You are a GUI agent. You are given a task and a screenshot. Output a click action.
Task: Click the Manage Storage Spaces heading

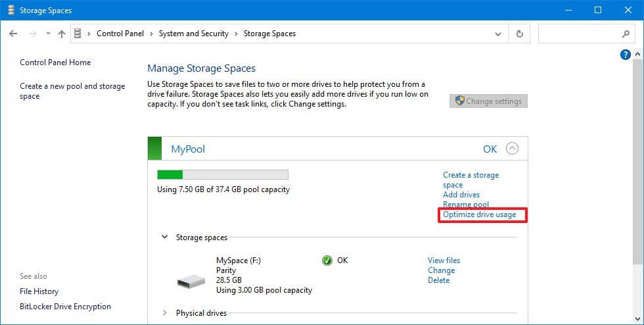[x=201, y=68]
